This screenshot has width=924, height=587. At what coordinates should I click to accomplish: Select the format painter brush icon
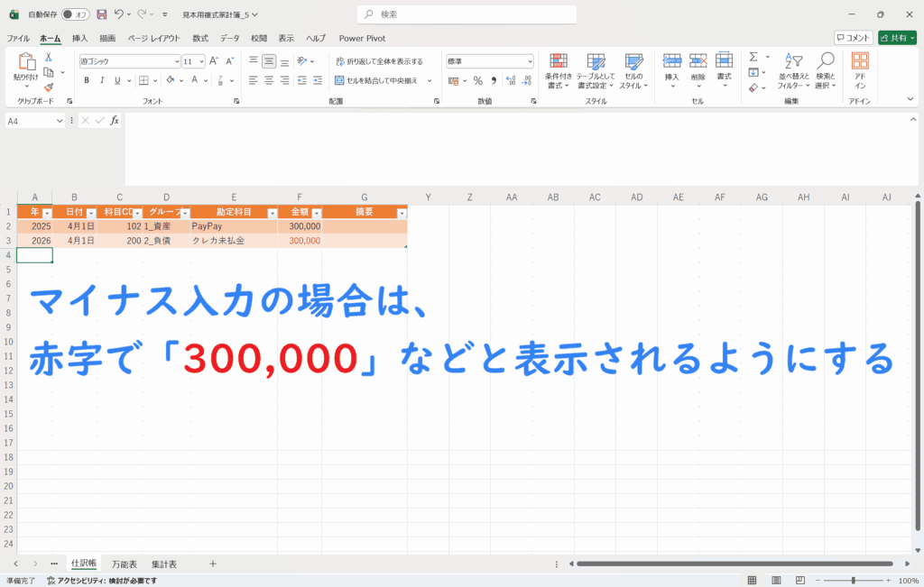tap(49, 87)
